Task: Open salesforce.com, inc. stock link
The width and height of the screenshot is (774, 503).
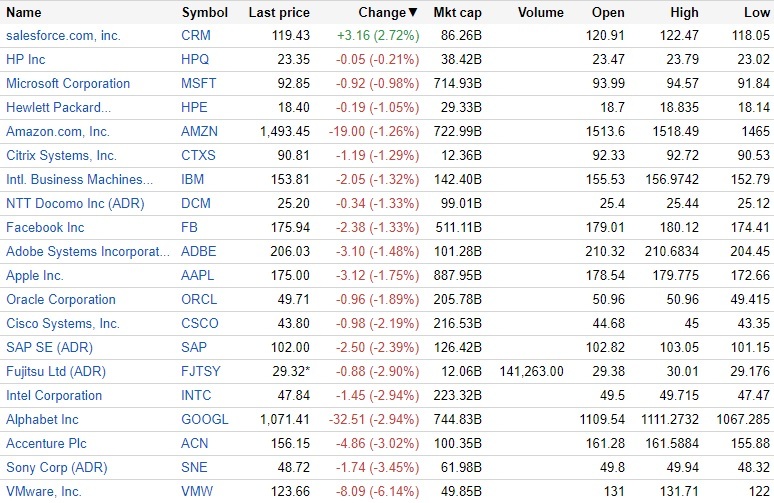Action: tap(64, 36)
